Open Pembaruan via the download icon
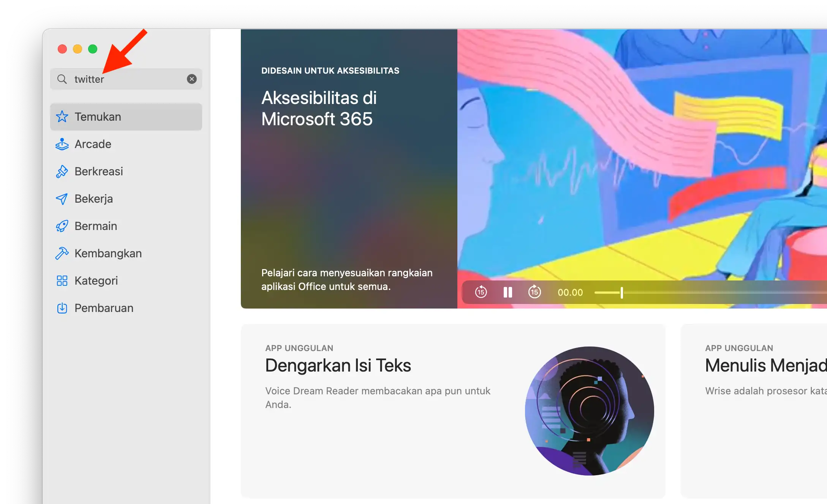This screenshot has width=827, height=504. pyautogui.click(x=62, y=308)
